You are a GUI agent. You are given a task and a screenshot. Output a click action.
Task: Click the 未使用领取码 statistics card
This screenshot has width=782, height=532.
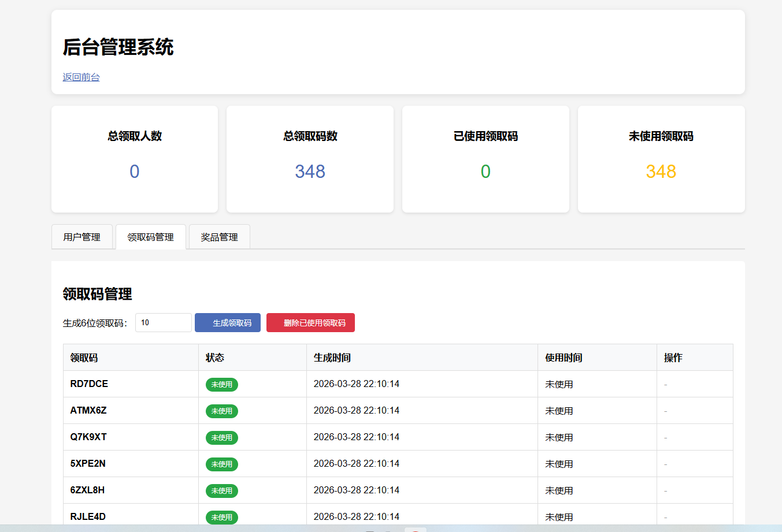tap(661, 159)
